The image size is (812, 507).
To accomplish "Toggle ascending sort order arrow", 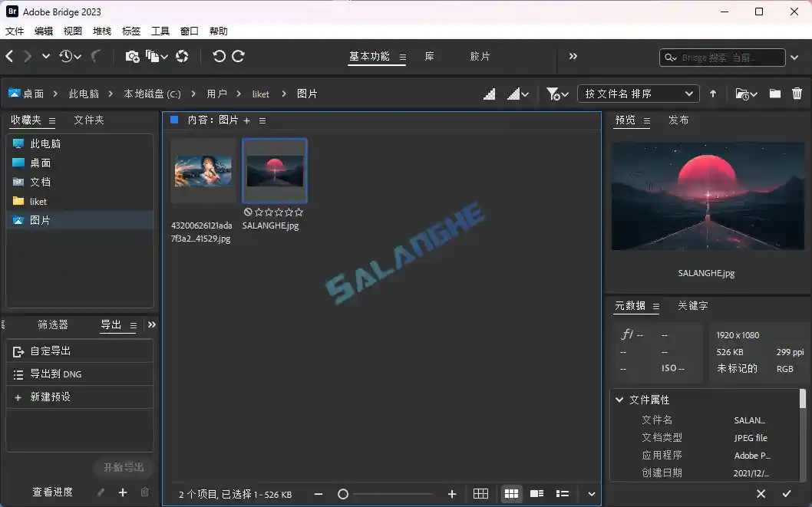I will point(713,93).
